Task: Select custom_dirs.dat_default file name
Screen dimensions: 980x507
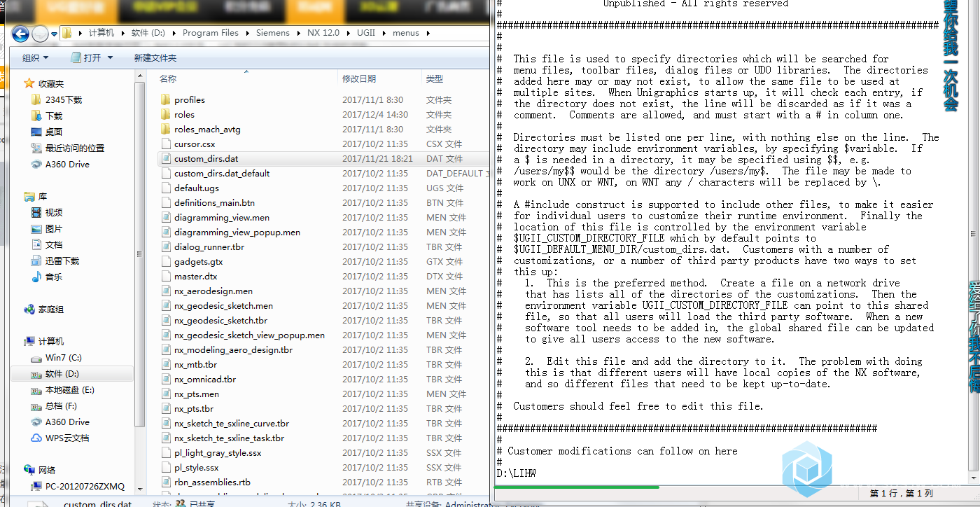Action: coord(222,174)
